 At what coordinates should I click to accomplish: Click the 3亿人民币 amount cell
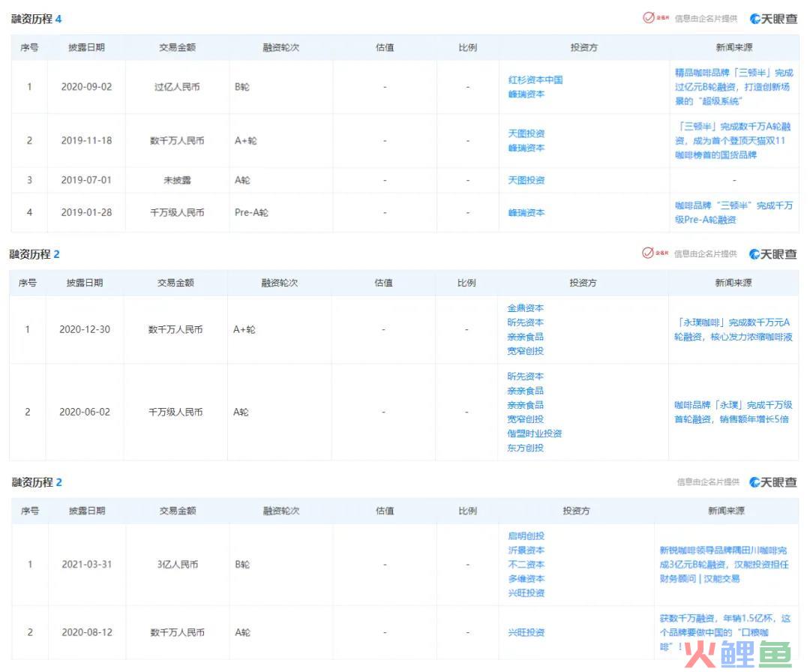[x=177, y=565]
